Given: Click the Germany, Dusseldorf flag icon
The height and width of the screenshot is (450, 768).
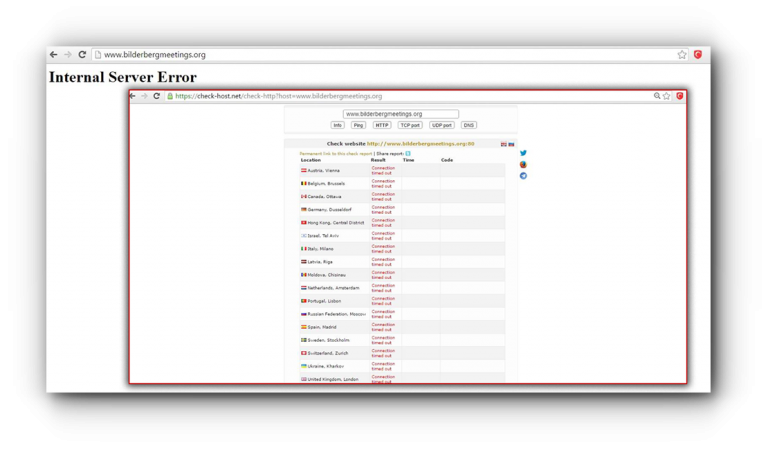Looking at the screenshot, I should pos(304,210).
